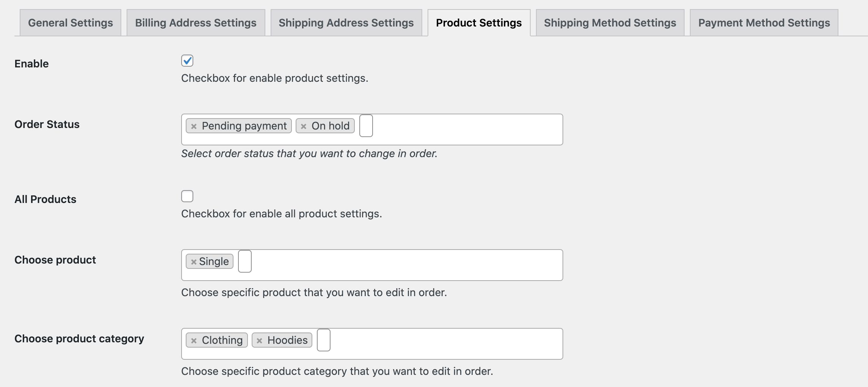Remove the "Pending payment" order status tag
The height and width of the screenshot is (387, 868).
194,126
